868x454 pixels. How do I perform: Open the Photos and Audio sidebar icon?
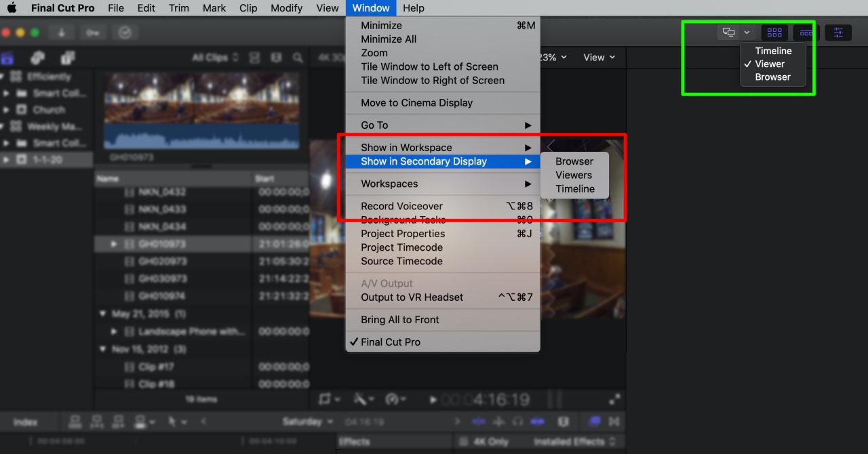39,58
